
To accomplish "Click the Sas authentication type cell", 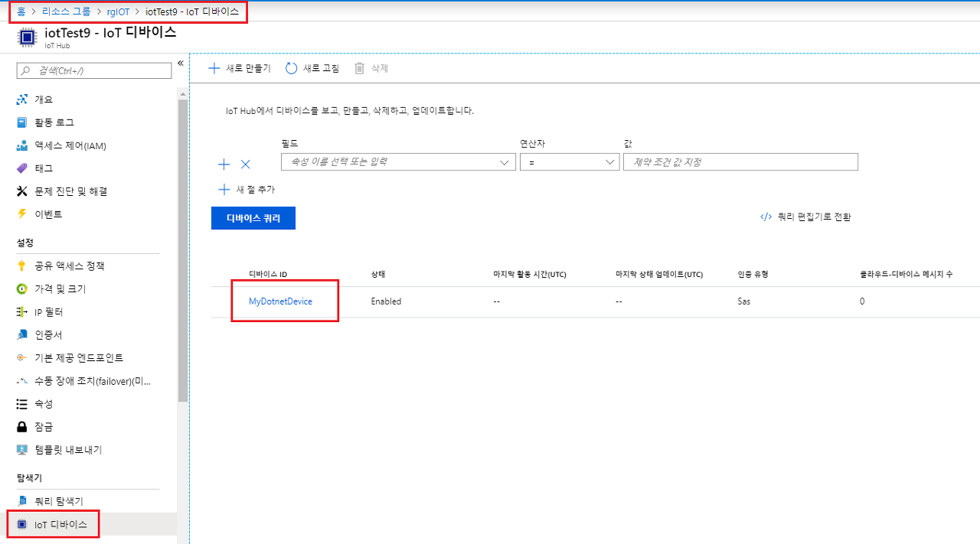I will [744, 301].
